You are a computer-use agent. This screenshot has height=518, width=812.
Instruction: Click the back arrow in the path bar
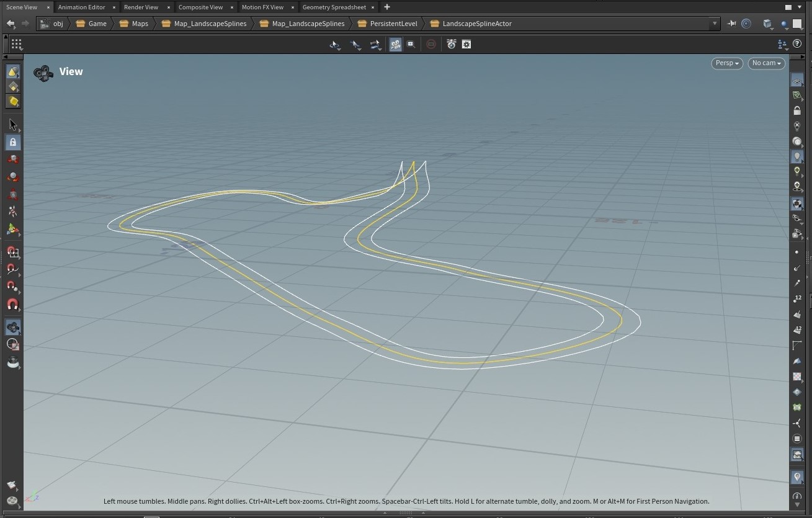pos(11,24)
